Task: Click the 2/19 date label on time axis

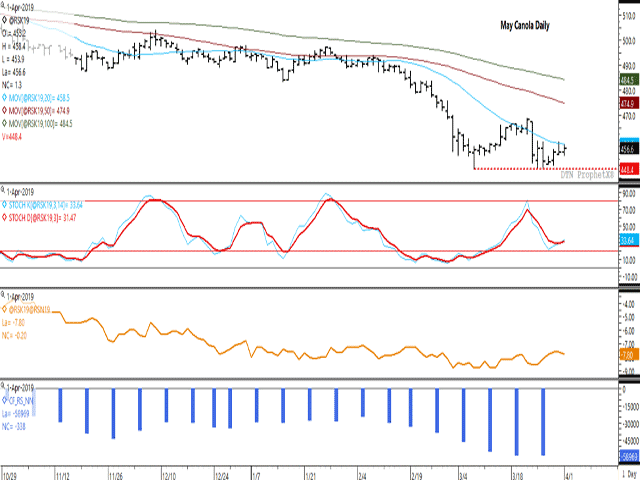Action: pos(417,476)
